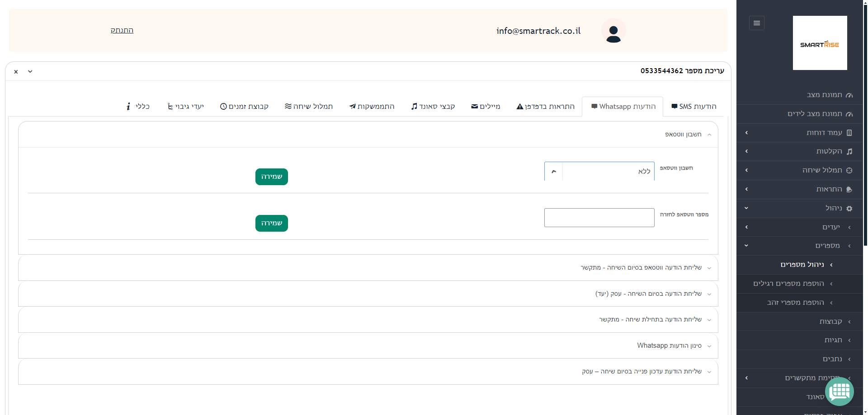The width and height of the screenshot is (868, 415).
Task: Click the sidebar vertical scrollbar
Action: tap(865, 126)
